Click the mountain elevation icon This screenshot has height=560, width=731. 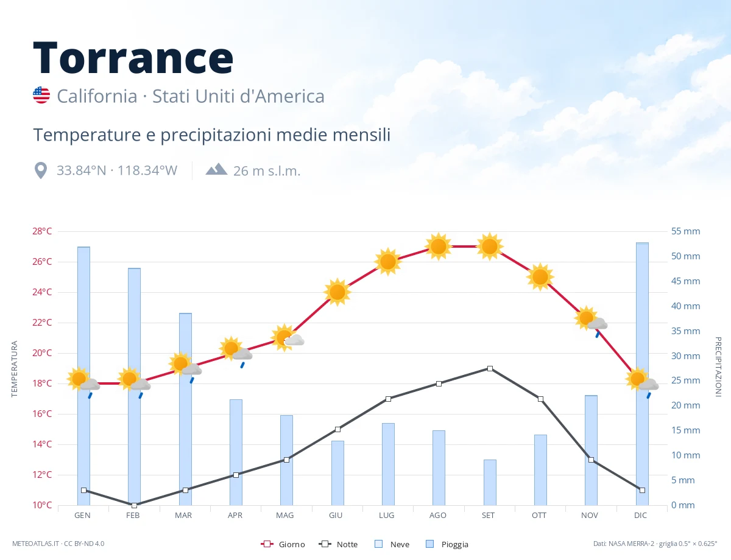pos(216,170)
